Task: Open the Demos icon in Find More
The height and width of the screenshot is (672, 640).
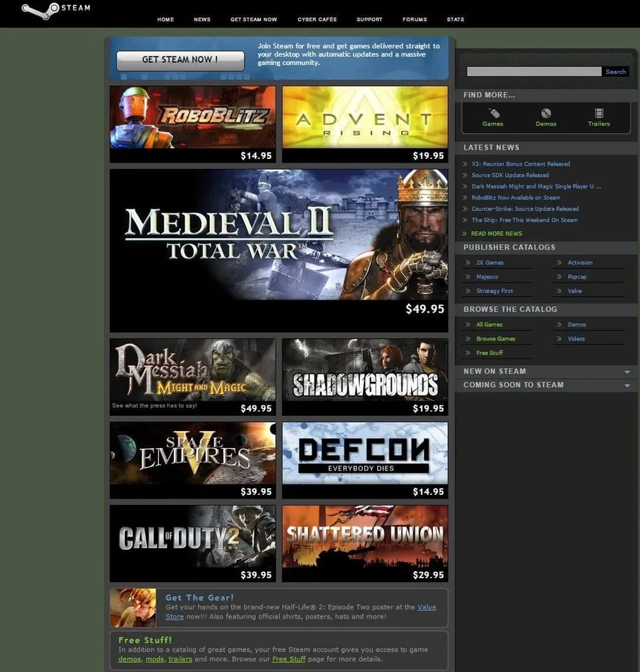Action: coord(546,114)
